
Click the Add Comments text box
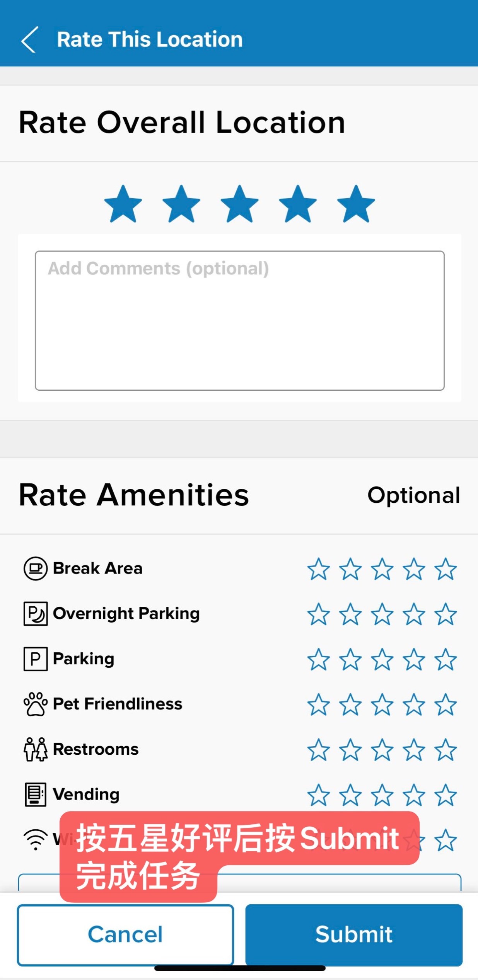(239, 320)
